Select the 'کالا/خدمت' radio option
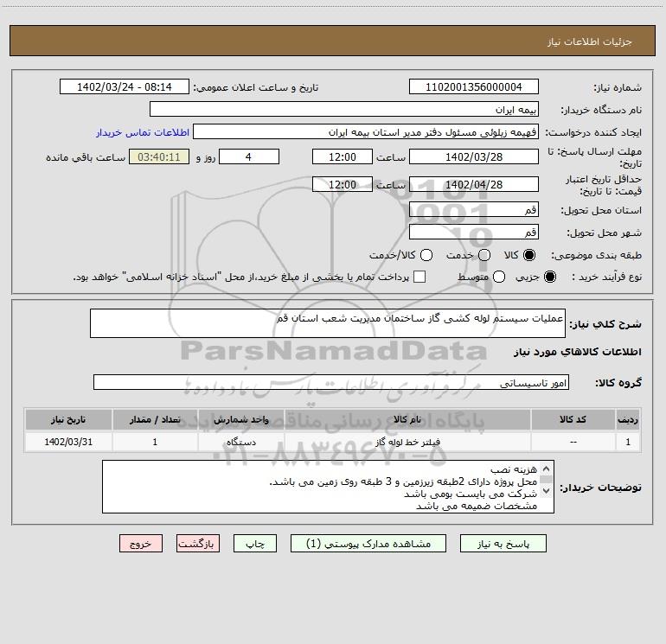This screenshot has width=666, height=644. 426,255
